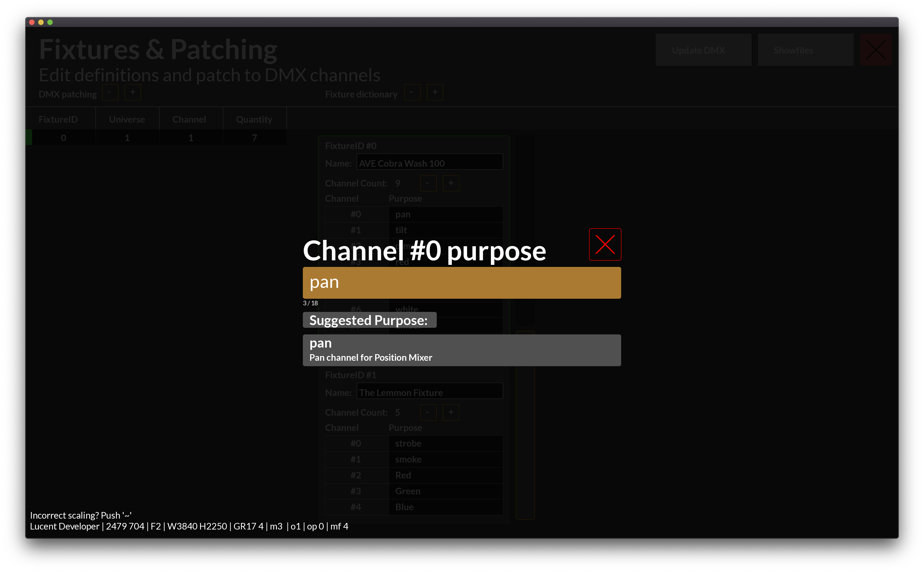Increase FixtureID #1 channel count
The width and height of the screenshot is (924, 572).
point(451,412)
